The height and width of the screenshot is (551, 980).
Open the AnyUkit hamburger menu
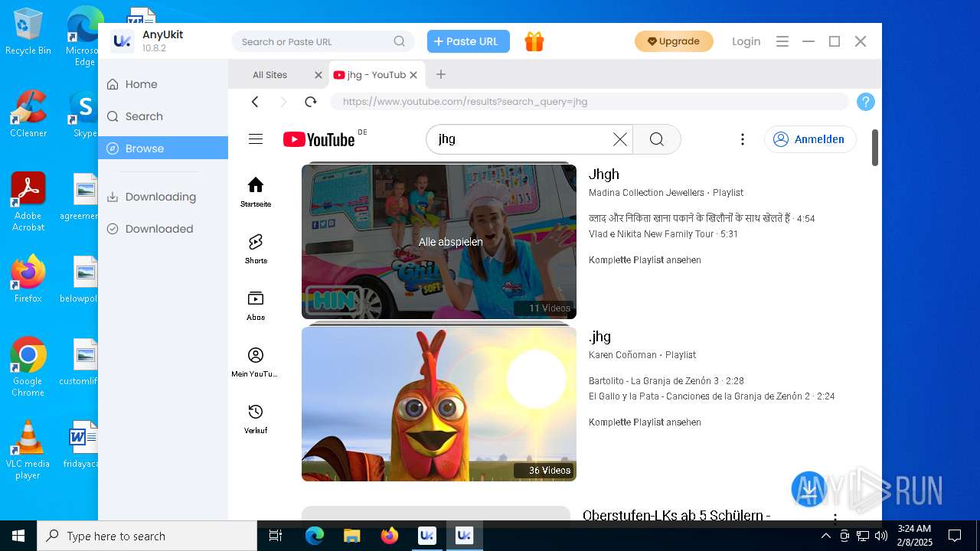pyautogui.click(x=782, y=41)
